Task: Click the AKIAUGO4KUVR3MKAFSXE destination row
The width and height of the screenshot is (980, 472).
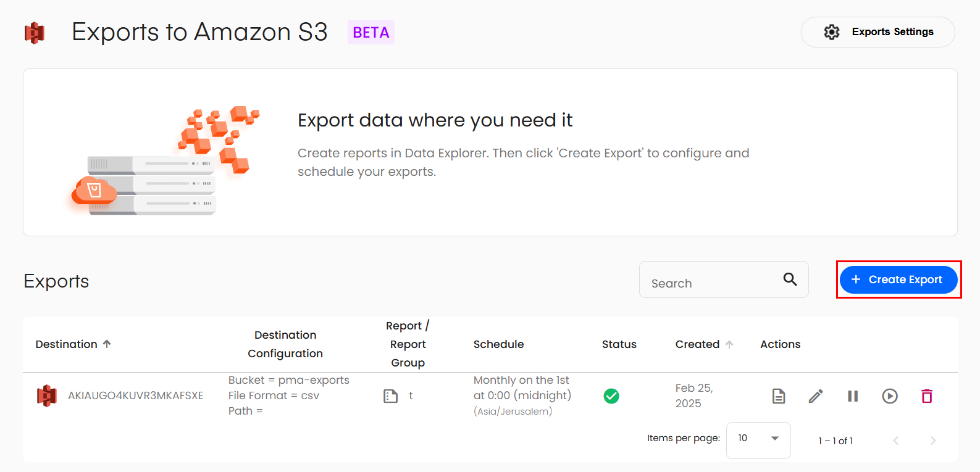Action: [135, 396]
